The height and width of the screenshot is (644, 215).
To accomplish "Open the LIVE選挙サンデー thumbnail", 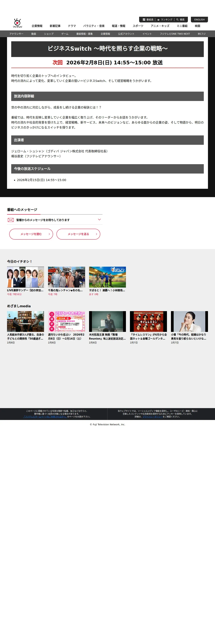I will [x=25, y=277].
